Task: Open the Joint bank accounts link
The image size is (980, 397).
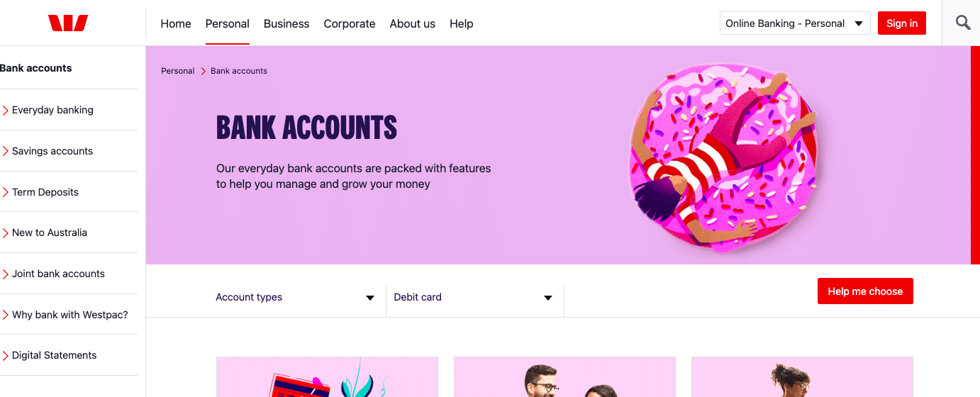Action: tap(58, 274)
